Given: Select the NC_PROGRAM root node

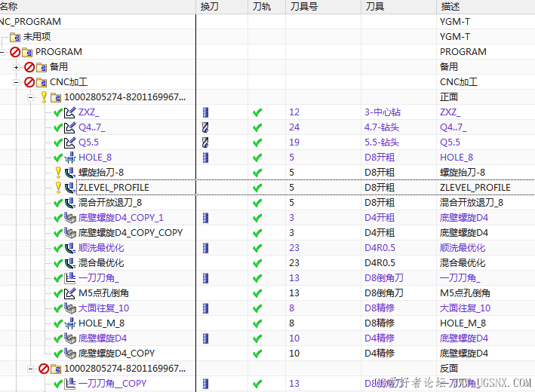Looking at the screenshot, I should tap(30, 21).
